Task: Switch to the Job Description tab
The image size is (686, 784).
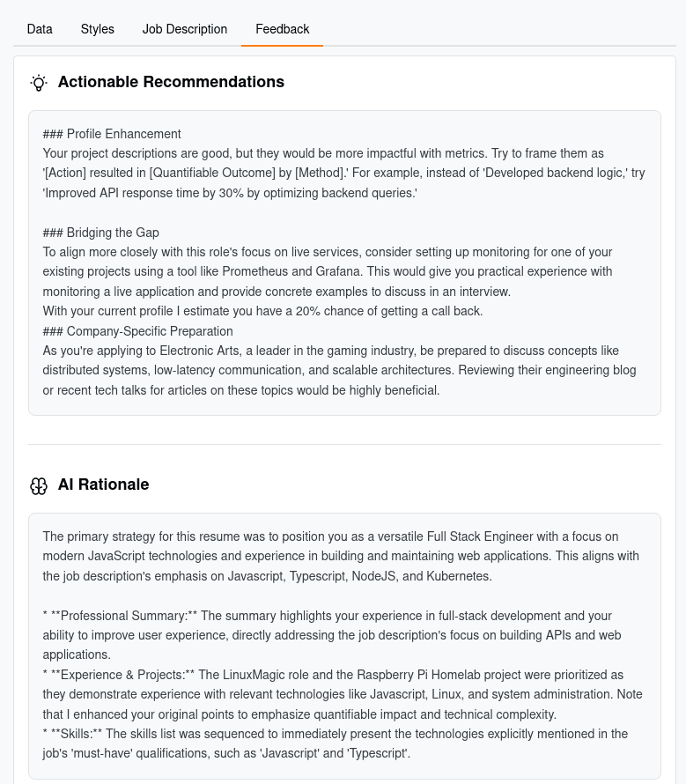Action: click(185, 29)
